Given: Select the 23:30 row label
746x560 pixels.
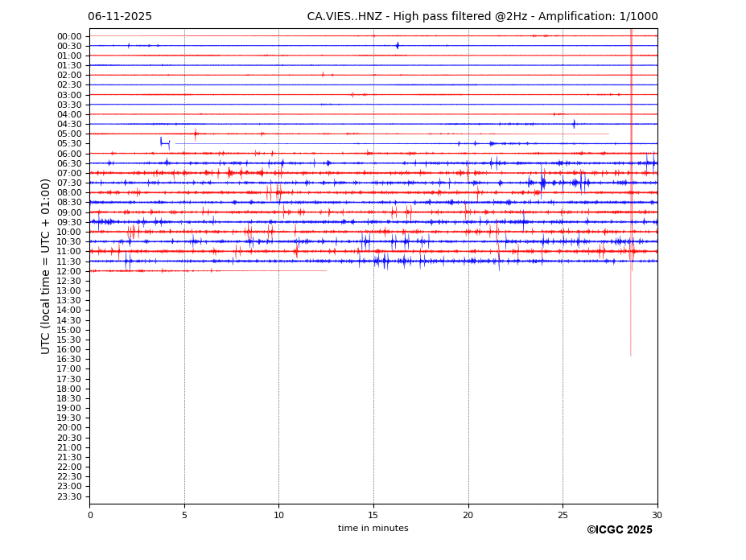Looking at the screenshot, I should coord(68,496).
